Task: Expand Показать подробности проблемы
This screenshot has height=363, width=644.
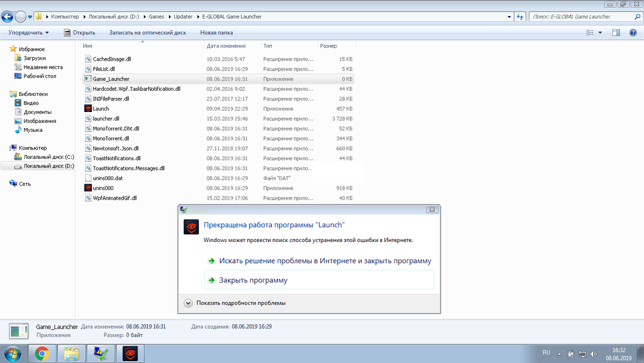Action: [188, 302]
